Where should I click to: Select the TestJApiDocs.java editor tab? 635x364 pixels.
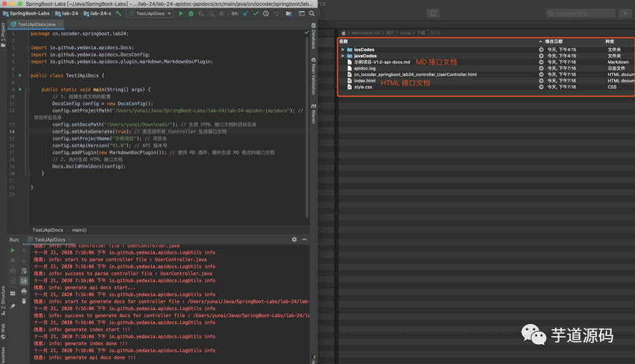tap(36, 24)
